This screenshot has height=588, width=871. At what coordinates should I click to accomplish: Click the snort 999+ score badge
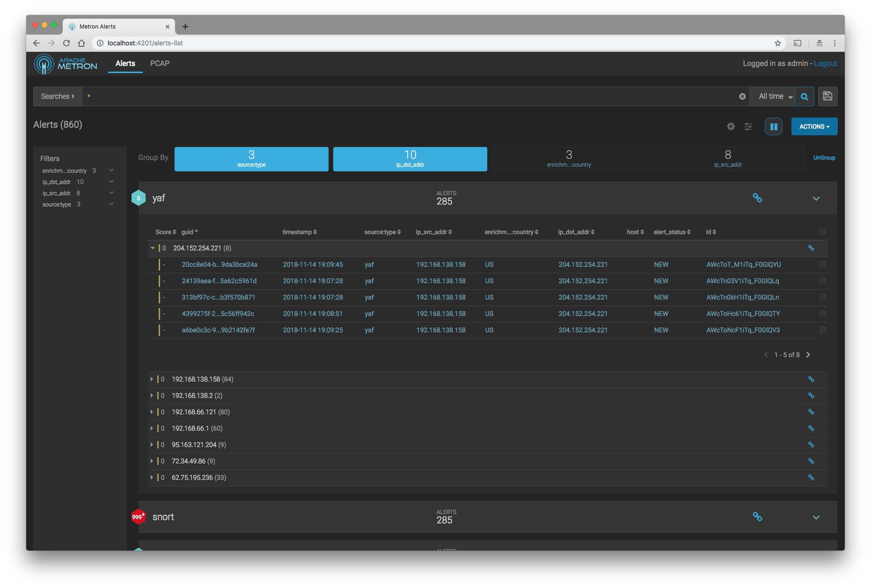pyautogui.click(x=139, y=517)
